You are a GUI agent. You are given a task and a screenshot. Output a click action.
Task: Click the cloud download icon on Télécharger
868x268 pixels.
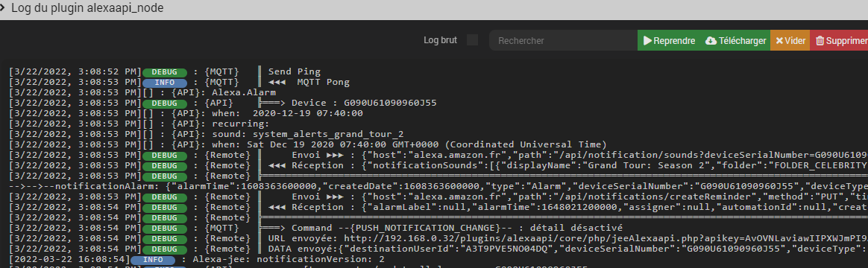pyautogui.click(x=711, y=41)
